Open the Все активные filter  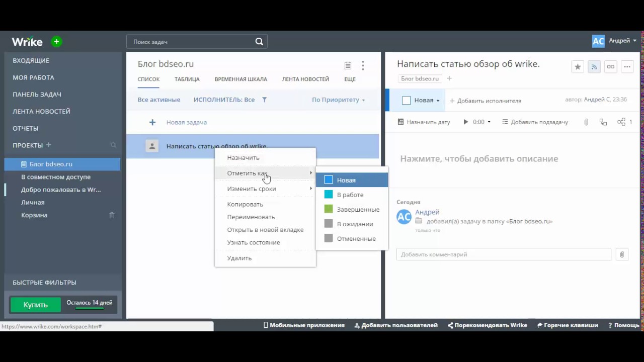click(159, 100)
